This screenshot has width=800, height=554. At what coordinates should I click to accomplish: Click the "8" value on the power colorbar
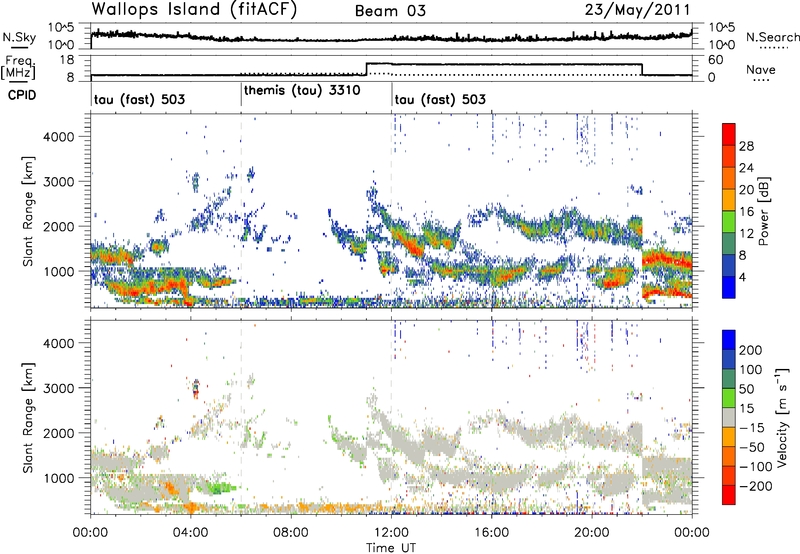click(x=743, y=256)
